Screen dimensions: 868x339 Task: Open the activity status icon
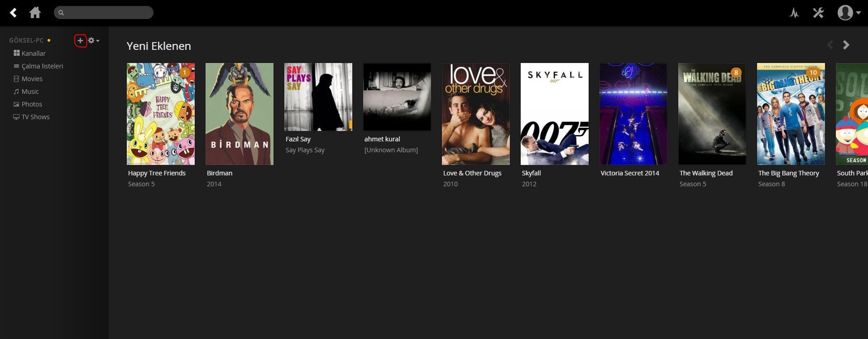coord(794,13)
